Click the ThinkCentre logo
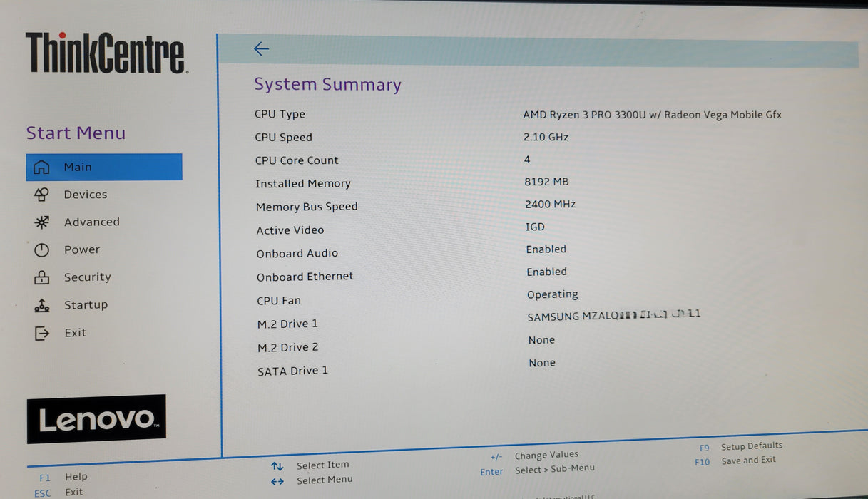The height and width of the screenshot is (499, 868). point(106,53)
